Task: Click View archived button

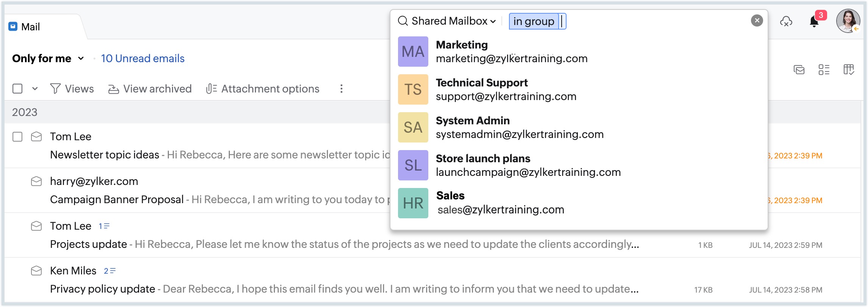Action: click(x=150, y=89)
